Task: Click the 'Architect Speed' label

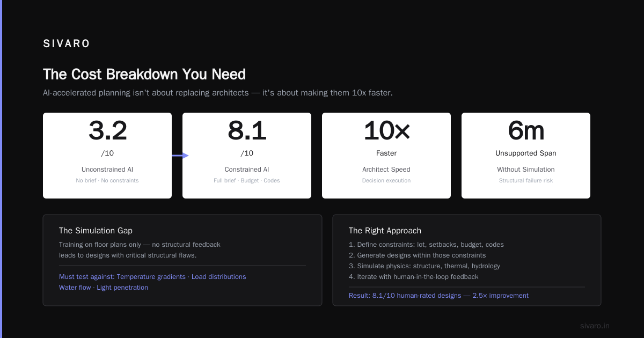Action: pos(386,169)
